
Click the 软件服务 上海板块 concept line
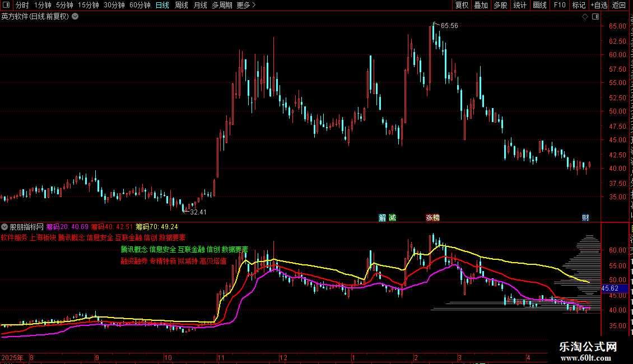(93, 237)
